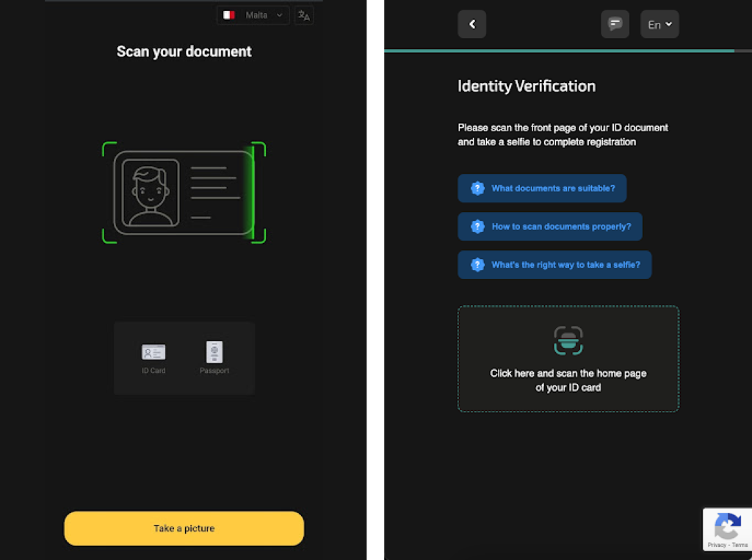Open the chat support icon
The width and height of the screenshot is (752, 560).
(615, 24)
